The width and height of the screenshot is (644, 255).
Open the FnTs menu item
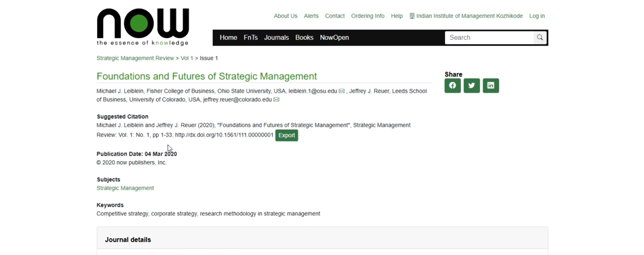click(250, 37)
